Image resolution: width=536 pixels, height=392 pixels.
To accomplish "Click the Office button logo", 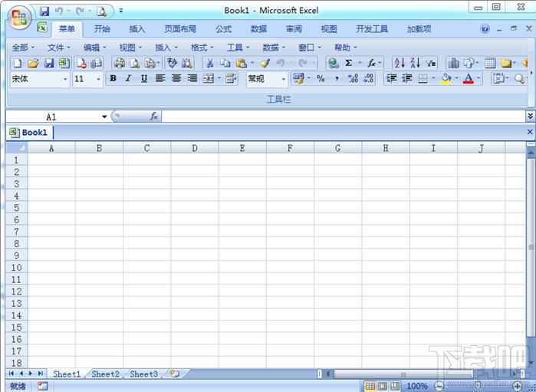I will tap(19, 18).
